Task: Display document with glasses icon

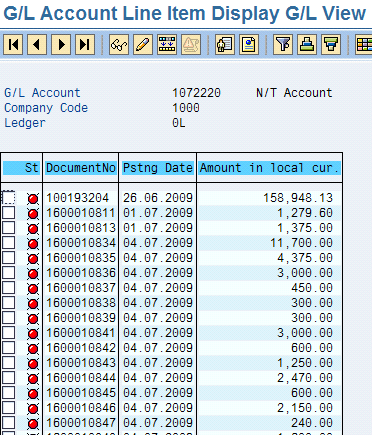Action: click(119, 44)
